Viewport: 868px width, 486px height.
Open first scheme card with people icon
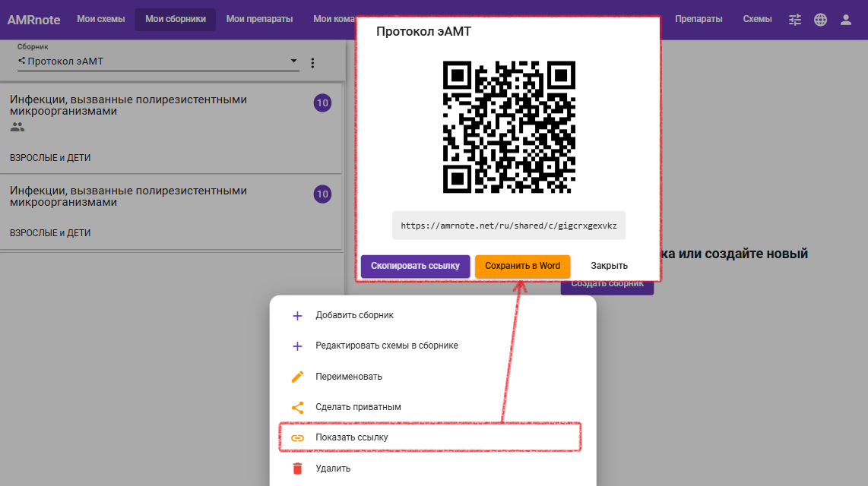[x=170, y=128]
